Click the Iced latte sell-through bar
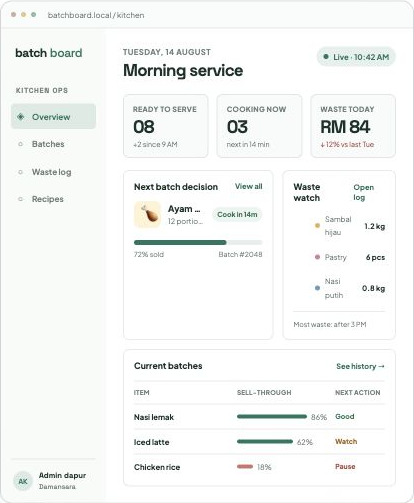Image resolution: width=414 pixels, height=503 pixels. tap(265, 442)
